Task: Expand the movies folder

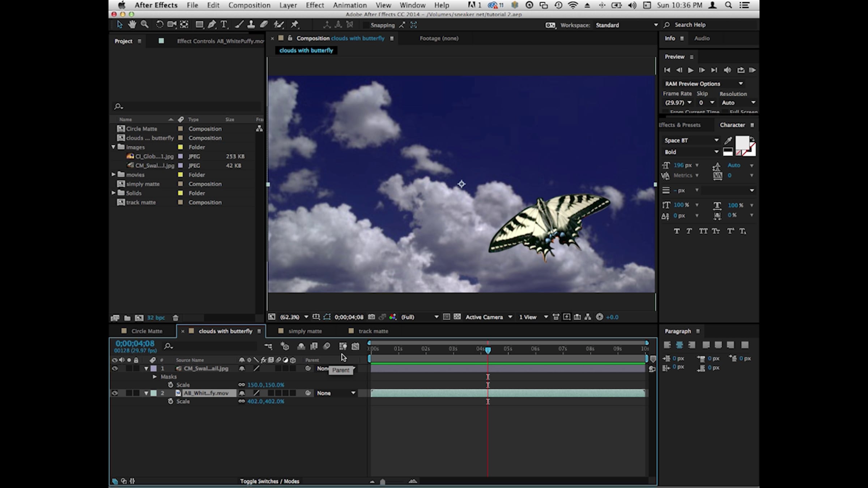Action: click(x=114, y=175)
